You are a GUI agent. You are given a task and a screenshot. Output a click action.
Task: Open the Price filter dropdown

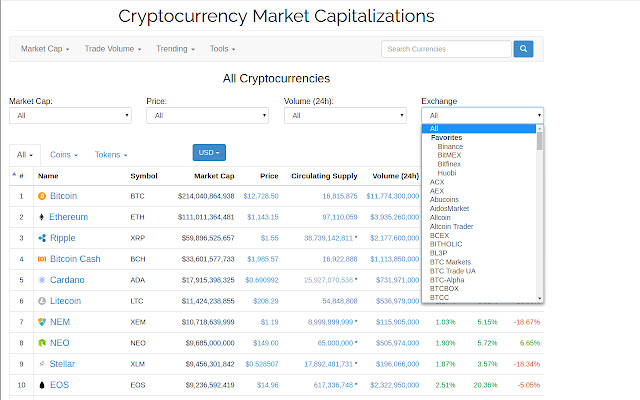coord(207,116)
